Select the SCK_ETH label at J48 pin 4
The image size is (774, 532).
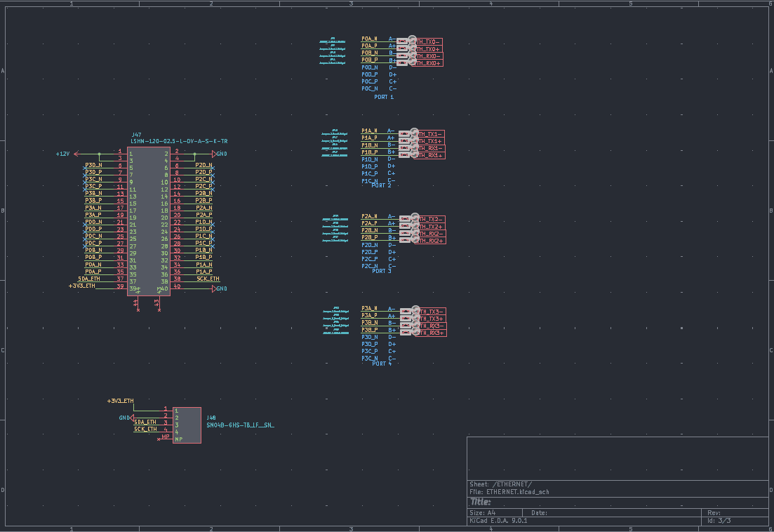coord(145,430)
